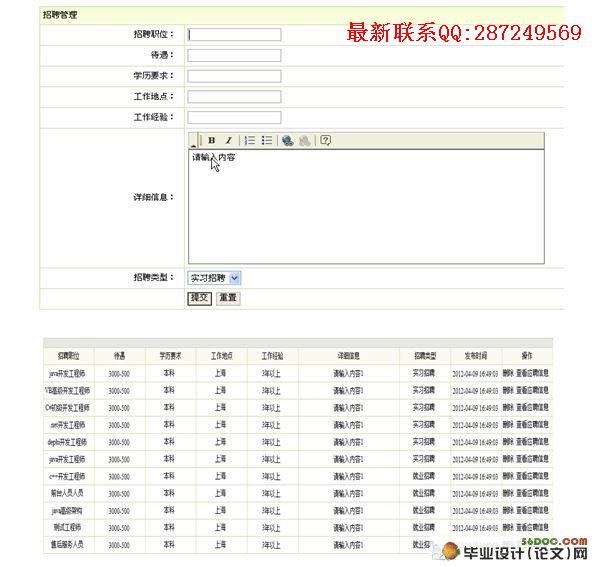Click the insert hyperlink globe icon

click(288, 141)
